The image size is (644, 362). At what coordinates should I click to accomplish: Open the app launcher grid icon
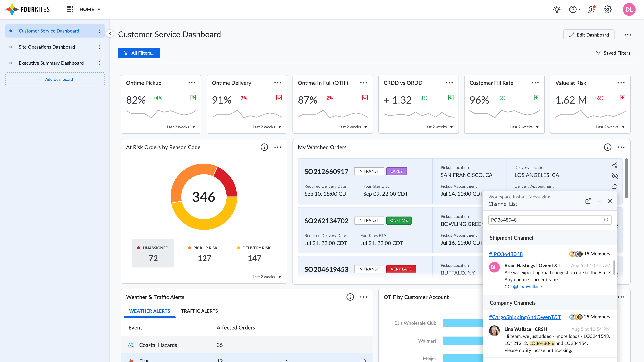click(x=70, y=9)
